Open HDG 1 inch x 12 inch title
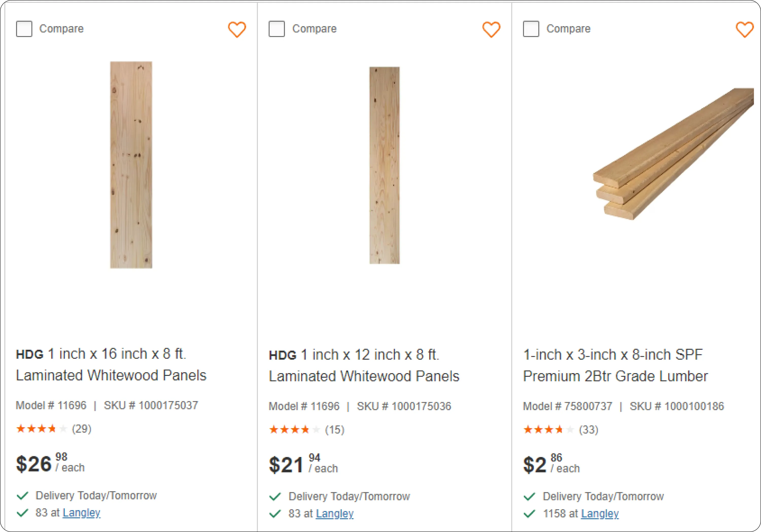 point(364,365)
